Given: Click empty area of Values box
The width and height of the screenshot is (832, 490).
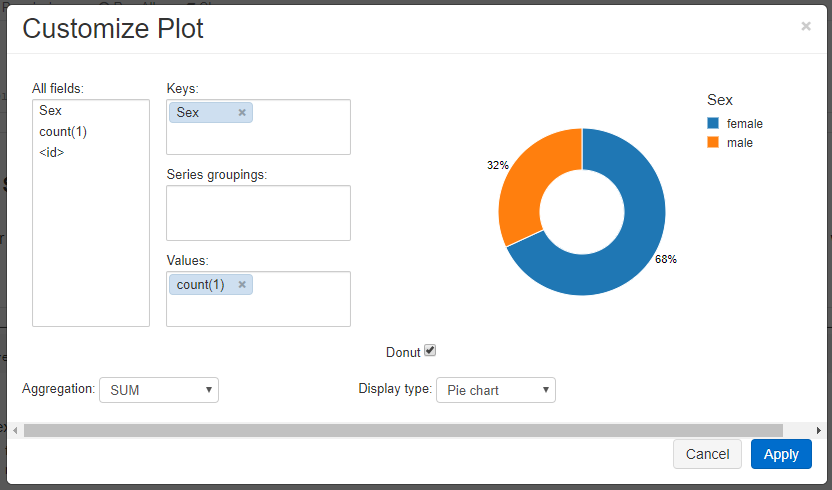Looking at the screenshot, I should coord(300,308).
